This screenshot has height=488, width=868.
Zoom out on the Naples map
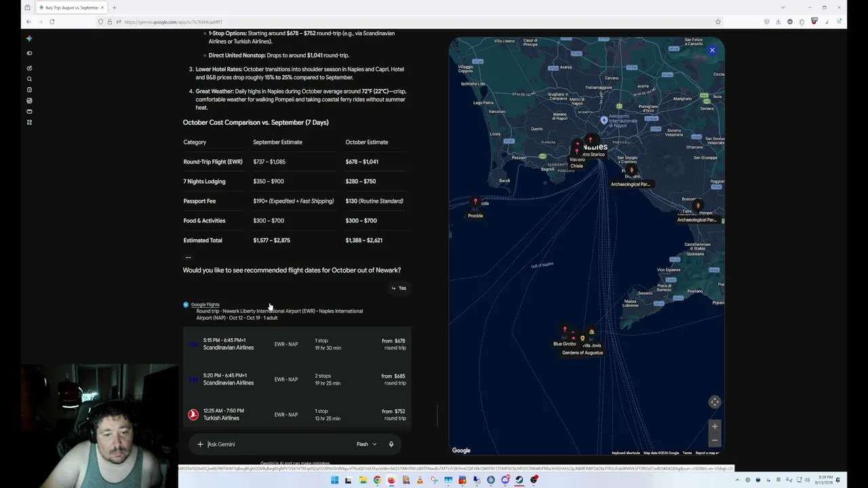click(715, 441)
